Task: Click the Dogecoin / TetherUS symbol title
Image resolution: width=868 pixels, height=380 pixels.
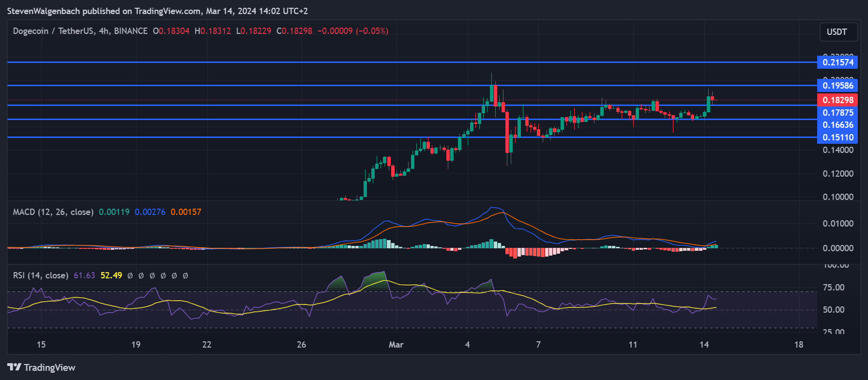Action: (x=53, y=31)
